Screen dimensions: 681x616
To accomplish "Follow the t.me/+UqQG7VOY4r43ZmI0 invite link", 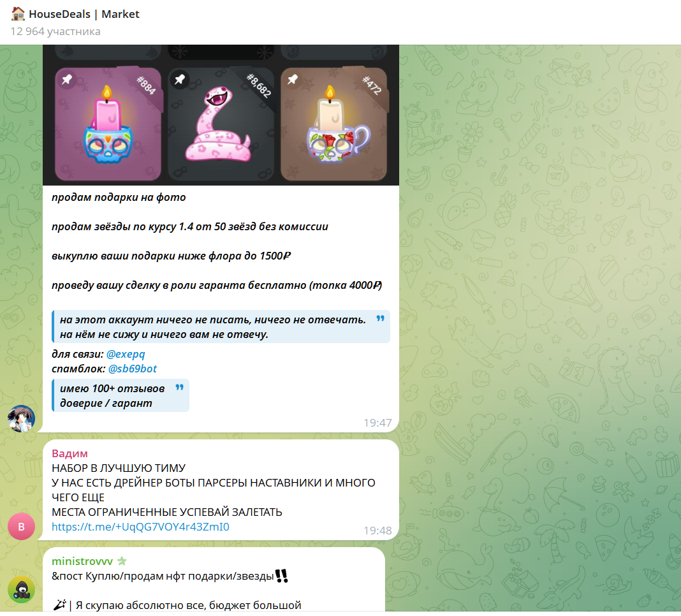I will (140, 527).
